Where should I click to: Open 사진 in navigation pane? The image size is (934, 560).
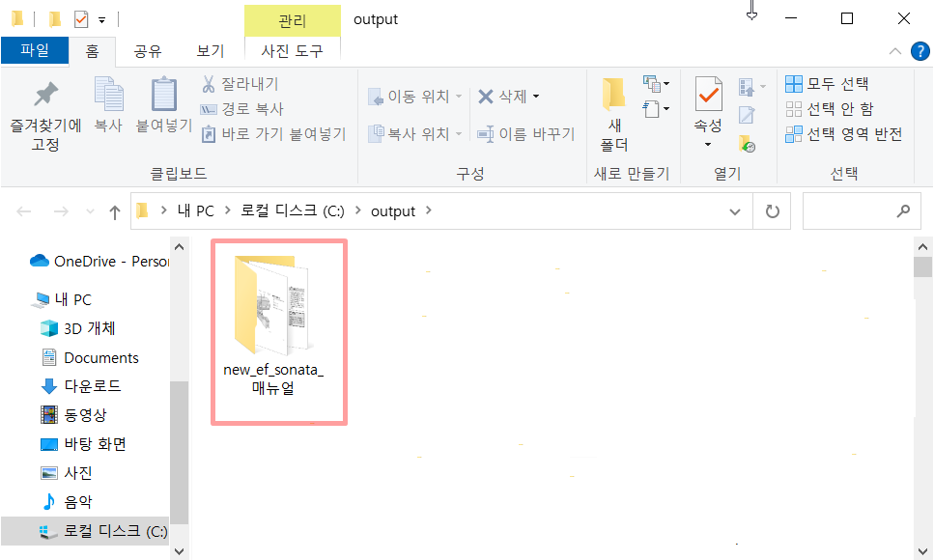[66, 473]
